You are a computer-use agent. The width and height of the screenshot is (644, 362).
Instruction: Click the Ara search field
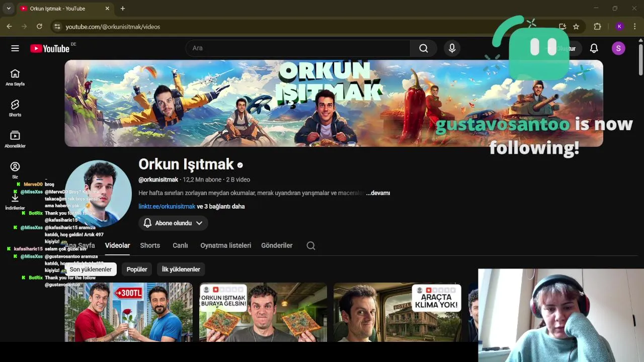click(x=298, y=48)
